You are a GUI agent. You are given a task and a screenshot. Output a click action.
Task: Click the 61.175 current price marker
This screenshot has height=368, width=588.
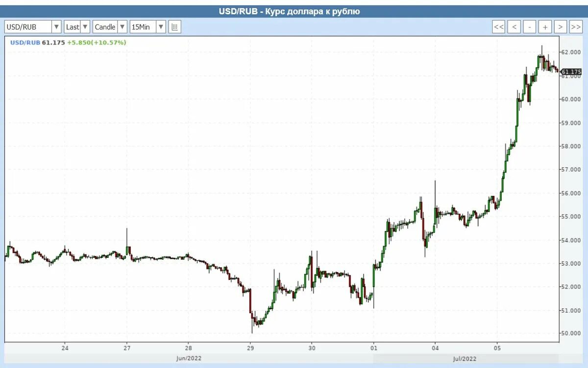pos(571,72)
